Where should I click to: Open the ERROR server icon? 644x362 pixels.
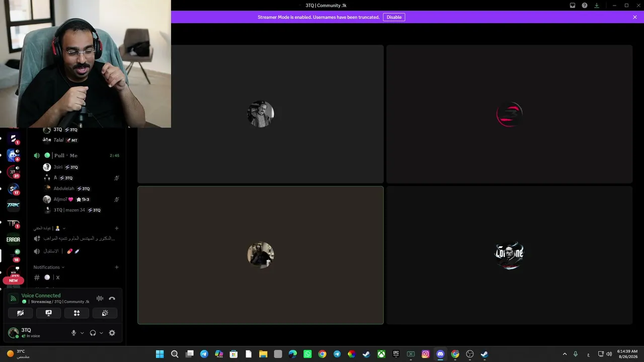(x=14, y=240)
